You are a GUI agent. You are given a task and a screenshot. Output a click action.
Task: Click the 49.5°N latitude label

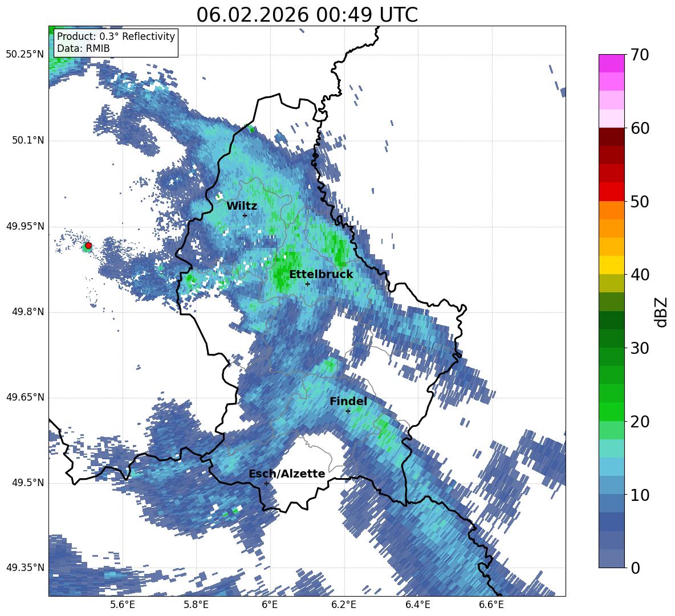[x=27, y=483]
